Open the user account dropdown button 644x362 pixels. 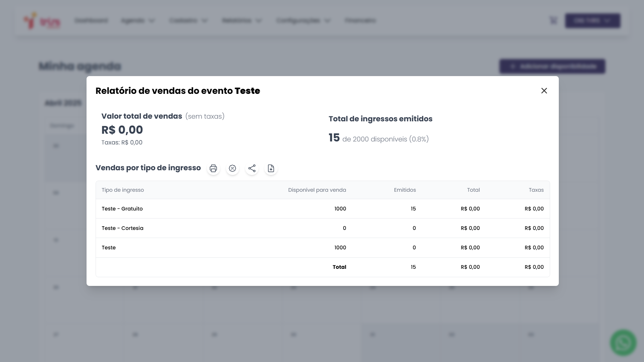coord(592,21)
